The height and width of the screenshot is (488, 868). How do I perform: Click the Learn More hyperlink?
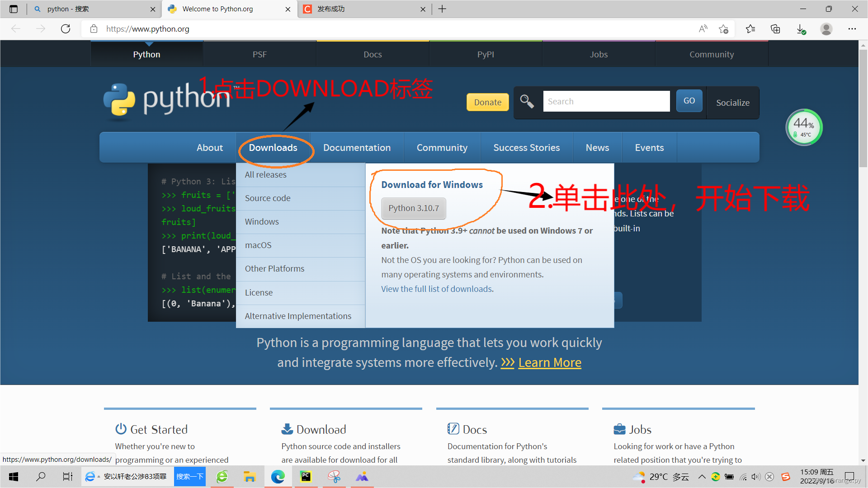click(548, 362)
